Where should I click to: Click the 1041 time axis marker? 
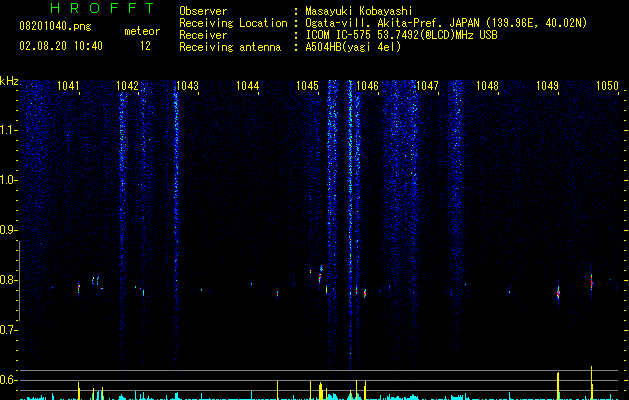click(68, 86)
